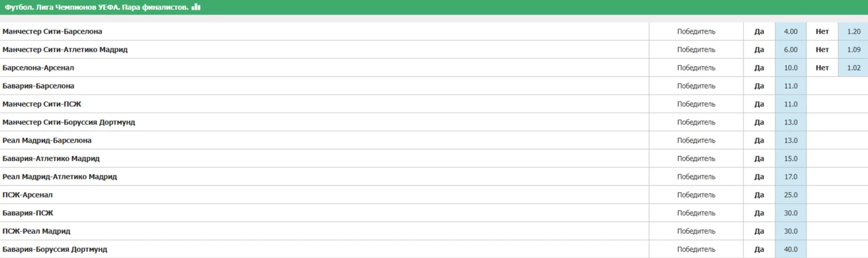The height and width of the screenshot is (258, 868).
Task: Choose 30.0 odds for PSG-Real Madrid
Action: tap(791, 231)
